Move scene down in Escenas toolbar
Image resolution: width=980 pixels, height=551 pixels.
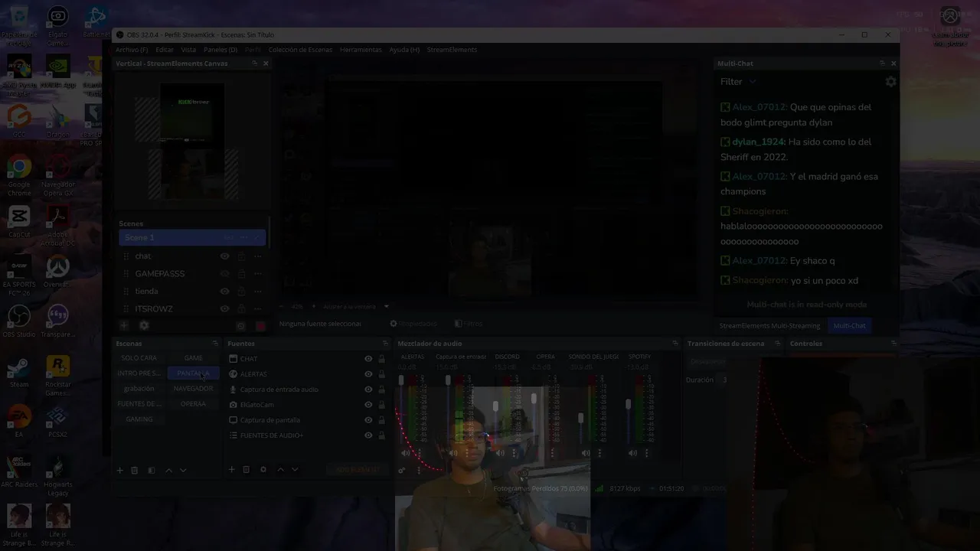pos(183,470)
